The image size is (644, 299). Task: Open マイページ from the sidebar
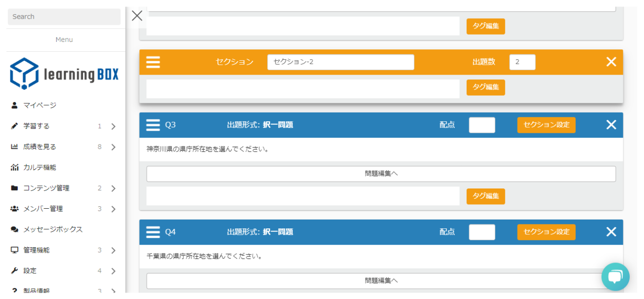pos(40,106)
